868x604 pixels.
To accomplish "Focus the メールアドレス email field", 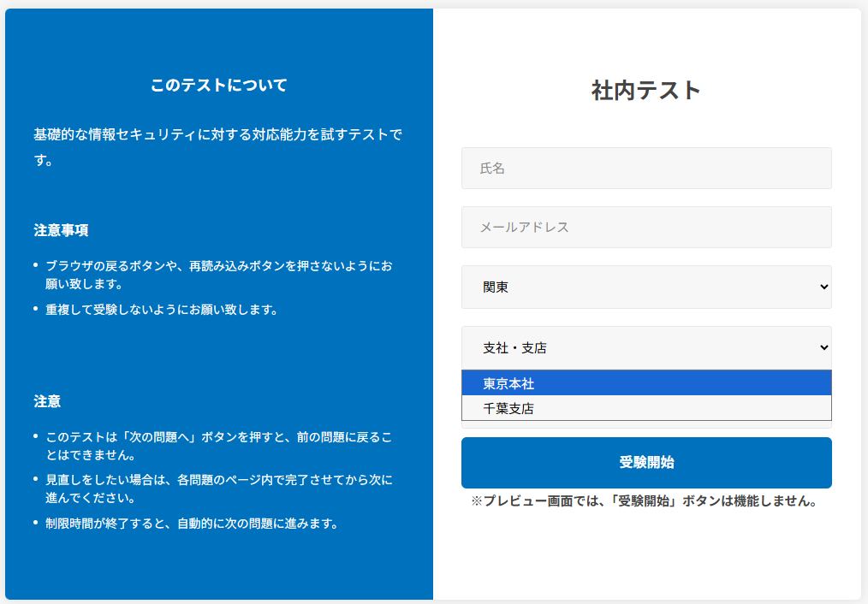I will pos(645,228).
